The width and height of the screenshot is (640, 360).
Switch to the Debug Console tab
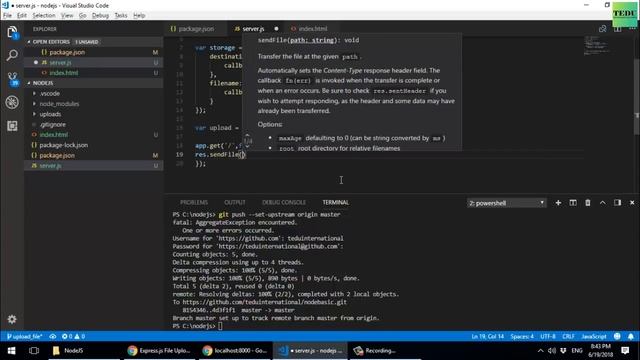click(x=284, y=202)
